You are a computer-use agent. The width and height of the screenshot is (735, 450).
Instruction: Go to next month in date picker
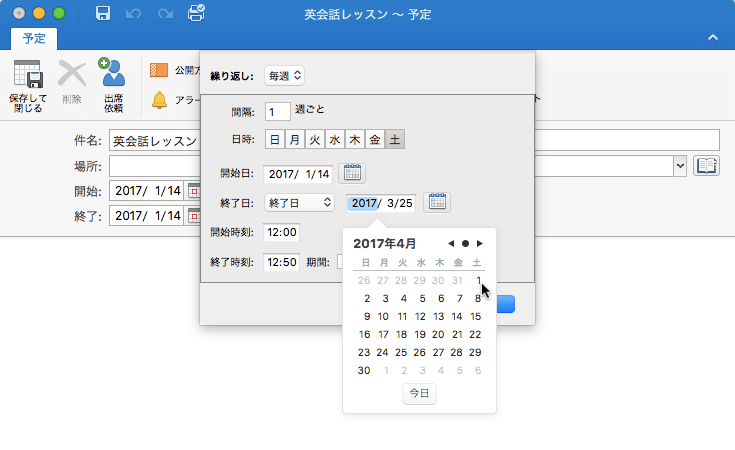pos(480,243)
